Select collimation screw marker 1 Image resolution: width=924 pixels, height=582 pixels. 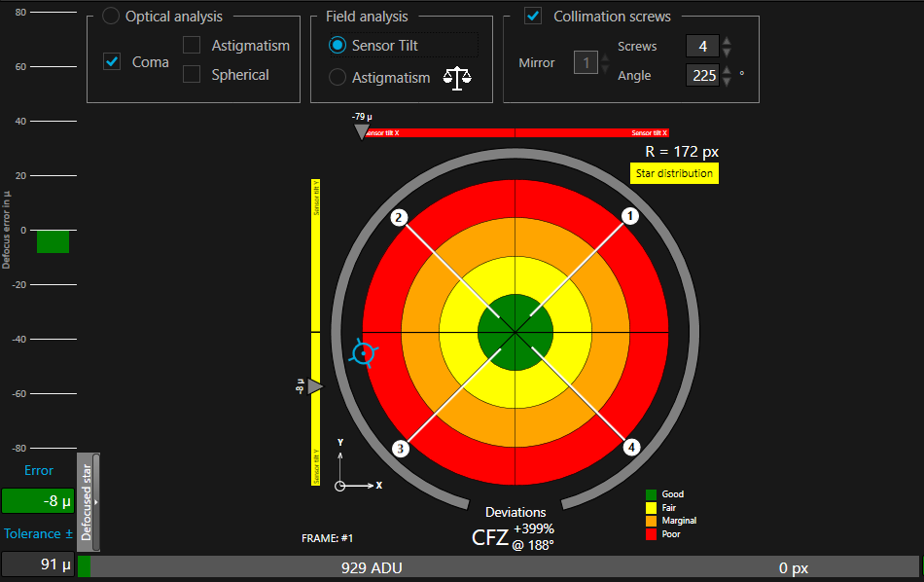click(629, 216)
